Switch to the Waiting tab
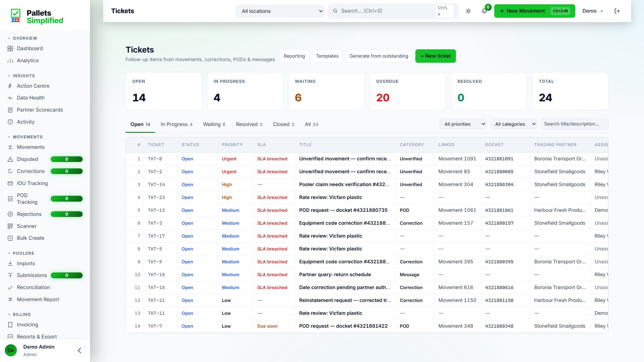This screenshot has width=644, height=362. click(x=214, y=124)
